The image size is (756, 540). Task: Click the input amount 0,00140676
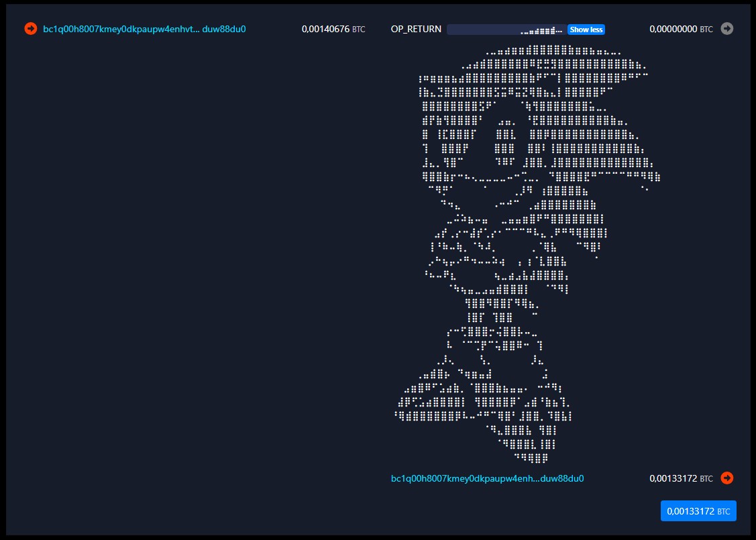tap(325, 30)
